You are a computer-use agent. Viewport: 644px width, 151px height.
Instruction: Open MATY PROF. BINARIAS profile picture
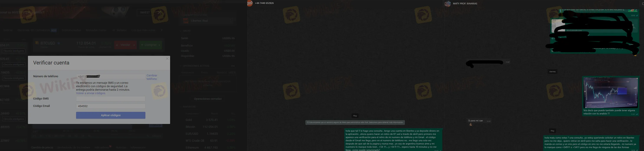tap(447, 4)
